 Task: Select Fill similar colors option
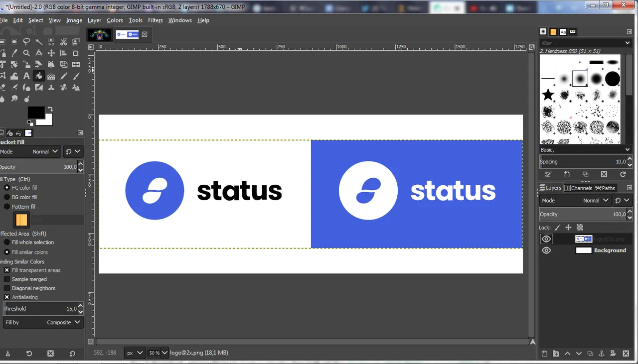pos(7,252)
